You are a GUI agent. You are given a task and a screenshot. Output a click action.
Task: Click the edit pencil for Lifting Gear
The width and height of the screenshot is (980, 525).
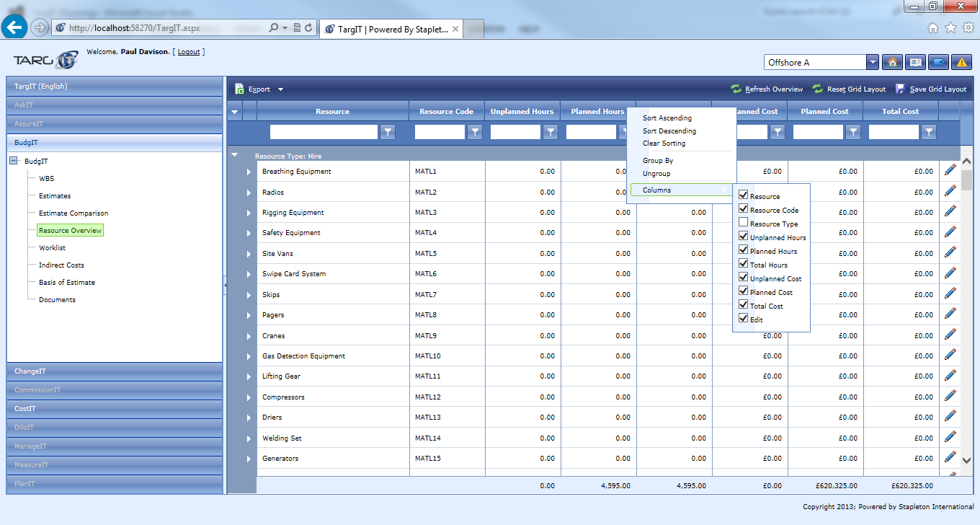pyautogui.click(x=950, y=375)
